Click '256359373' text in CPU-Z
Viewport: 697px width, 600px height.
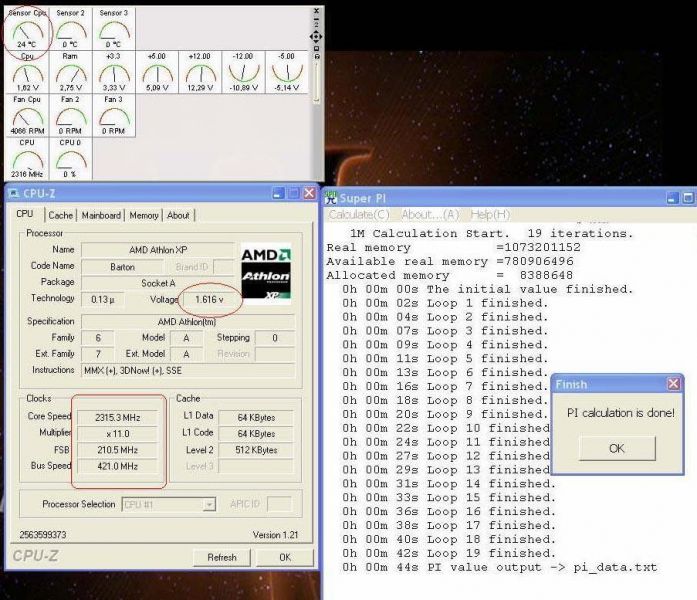tap(43, 535)
